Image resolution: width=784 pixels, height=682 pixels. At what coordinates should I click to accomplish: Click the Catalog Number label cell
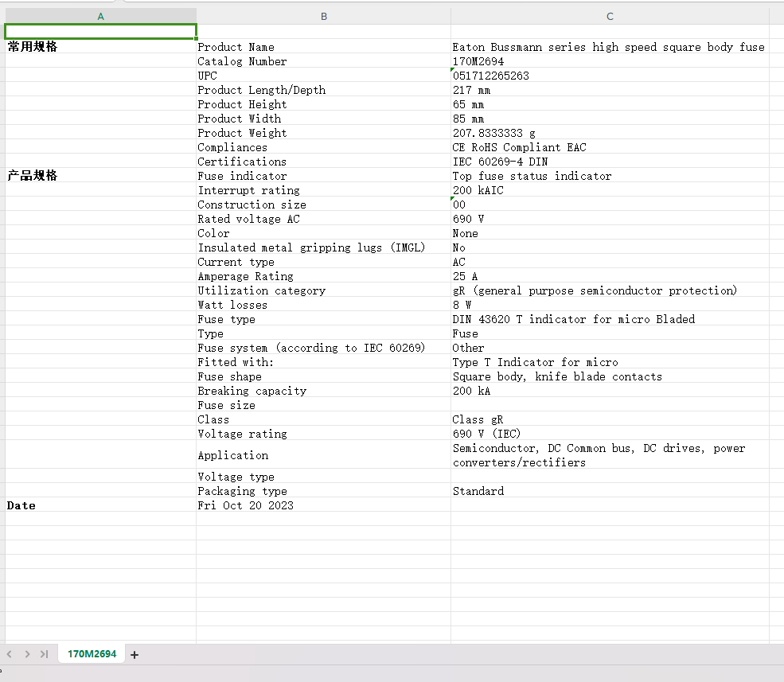coord(323,61)
